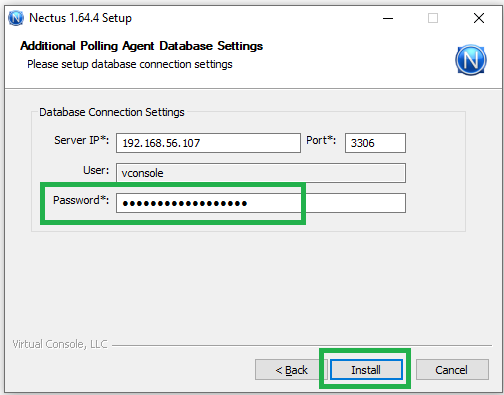Click the 'User:' label
This screenshot has height=395, width=504.
click(96, 170)
